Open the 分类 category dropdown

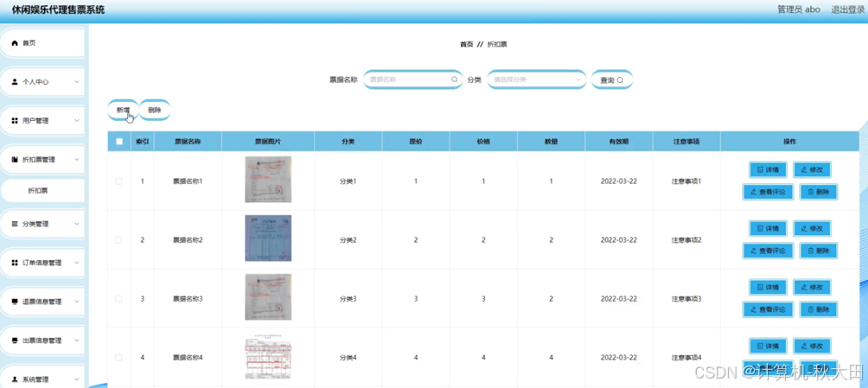click(536, 80)
